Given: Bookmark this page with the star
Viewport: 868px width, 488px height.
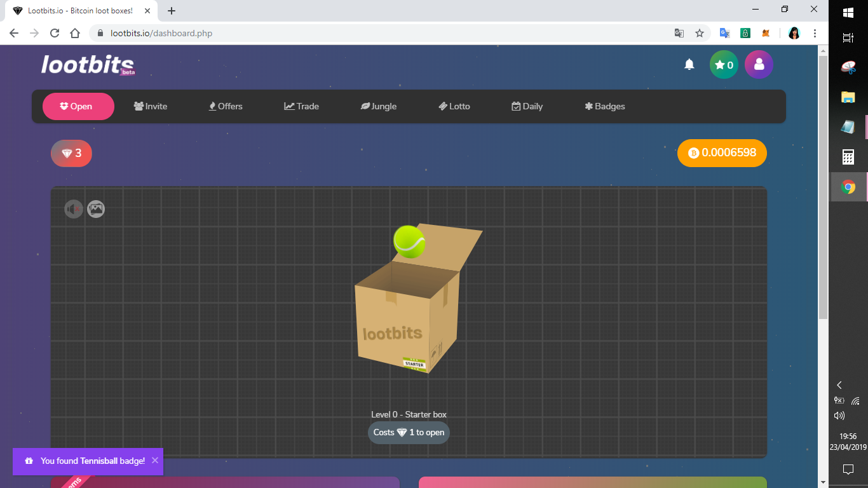Looking at the screenshot, I should pos(700,33).
